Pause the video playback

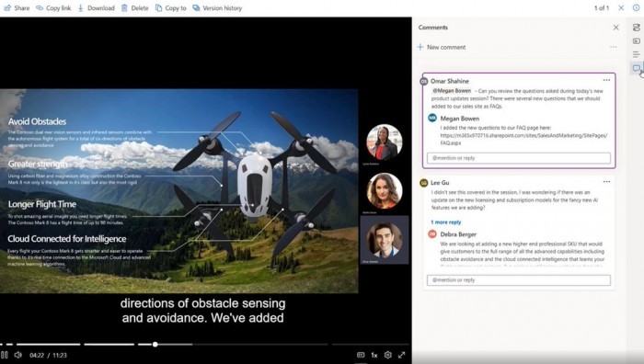coord(5,355)
